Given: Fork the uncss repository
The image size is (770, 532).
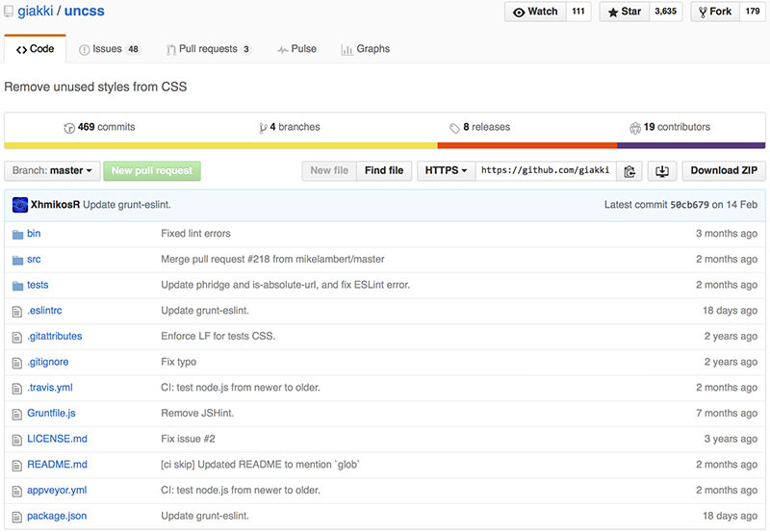Looking at the screenshot, I should [715, 12].
